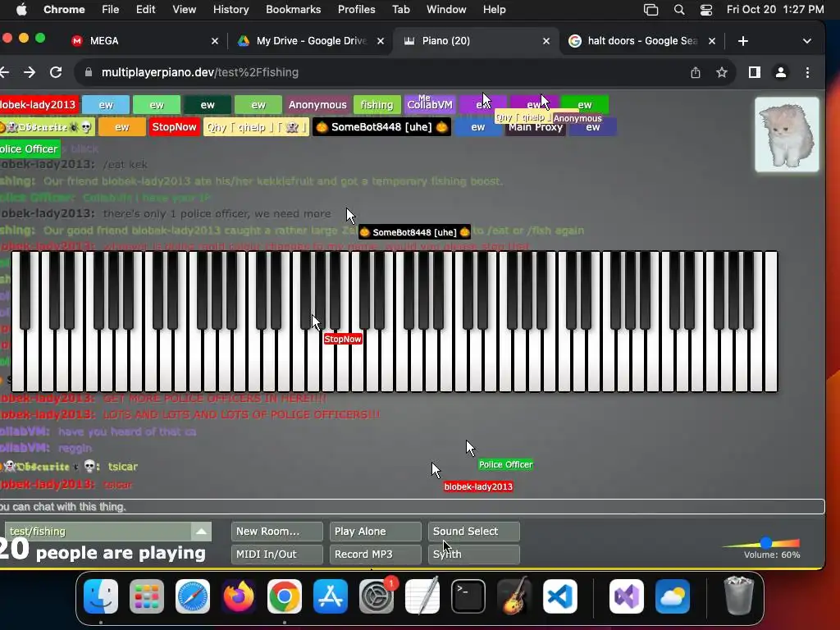Open the File menu
Image resolution: width=840 pixels, height=630 pixels.
pos(111,10)
